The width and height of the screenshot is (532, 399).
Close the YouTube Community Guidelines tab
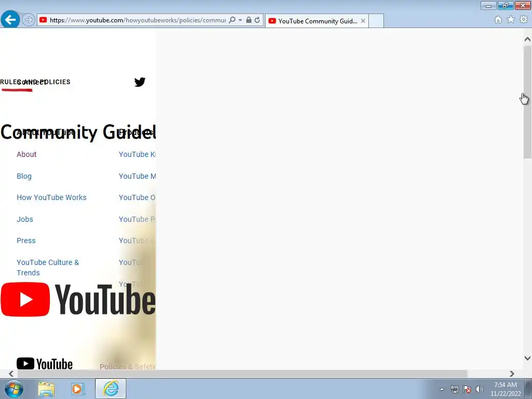363,21
